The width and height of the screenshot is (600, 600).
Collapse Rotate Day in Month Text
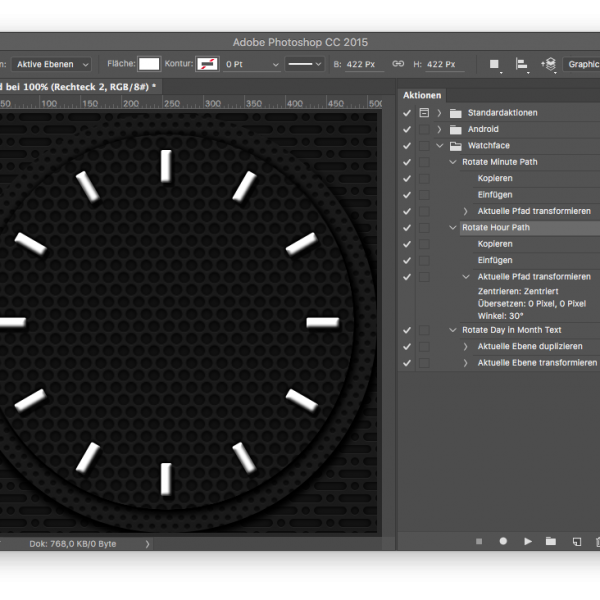(x=453, y=330)
